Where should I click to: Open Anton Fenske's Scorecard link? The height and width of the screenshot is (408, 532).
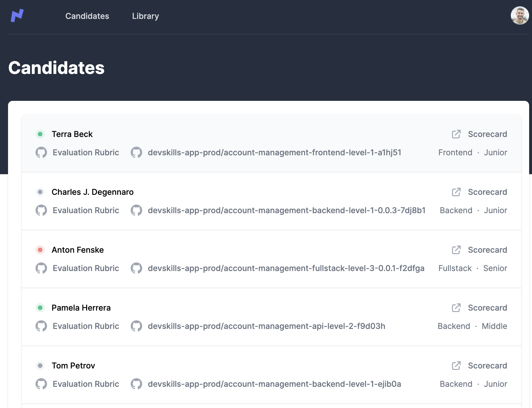click(488, 250)
